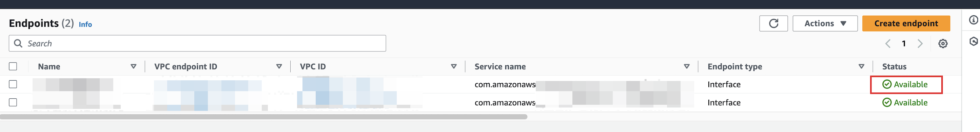The width and height of the screenshot is (980, 132).
Task: Sort by VPC endpoint ID column arrow
Action: 279,66
